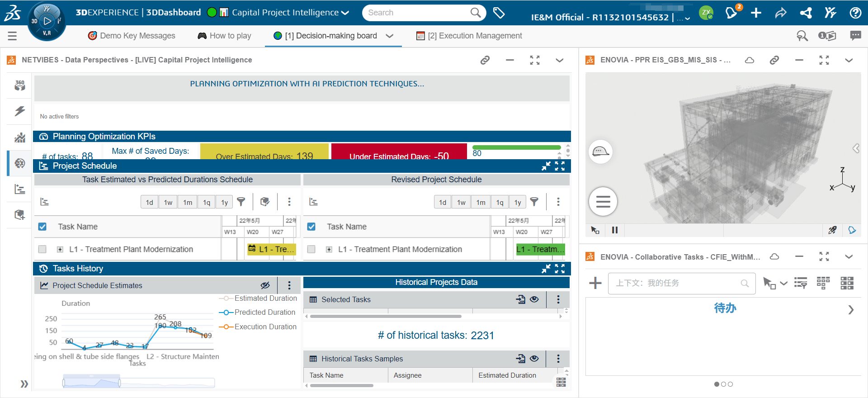Open three-dot menu in Task Estimated schedule toolbar
868x398 pixels.
(289, 202)
